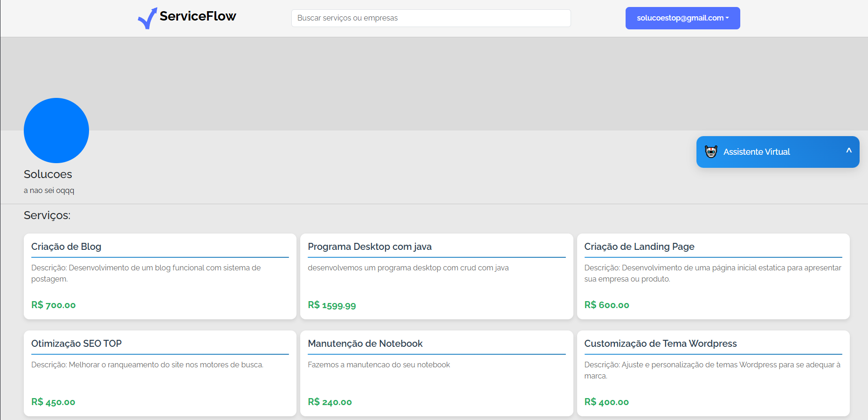Click the 'a nao sei oqqq' description text
This screenshot has height=420, width=868.
coord(49,190)
